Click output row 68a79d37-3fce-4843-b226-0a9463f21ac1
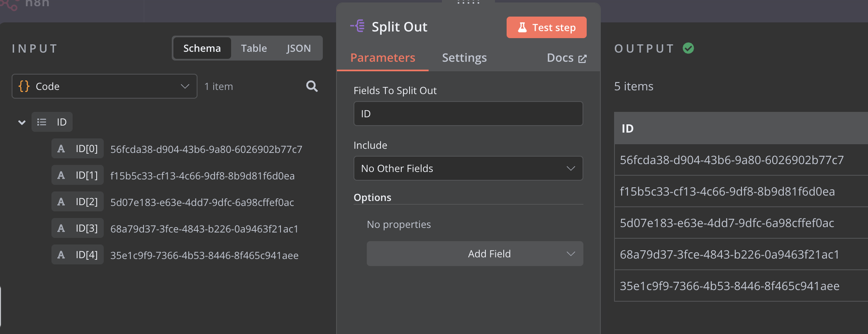Image resolution: width=868 pixels, height=334 pixels. click(741, 254)
